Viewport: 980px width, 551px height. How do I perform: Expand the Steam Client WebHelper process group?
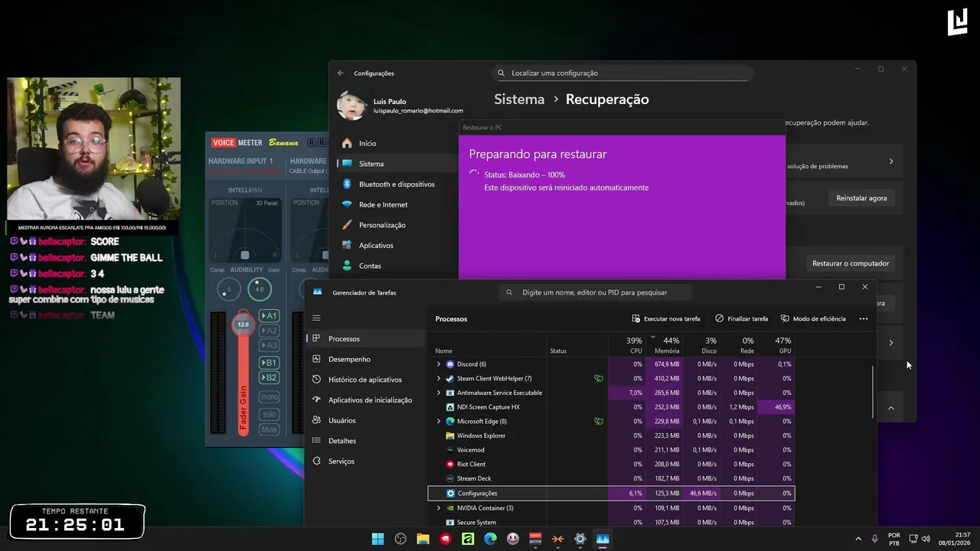point(439,378)
